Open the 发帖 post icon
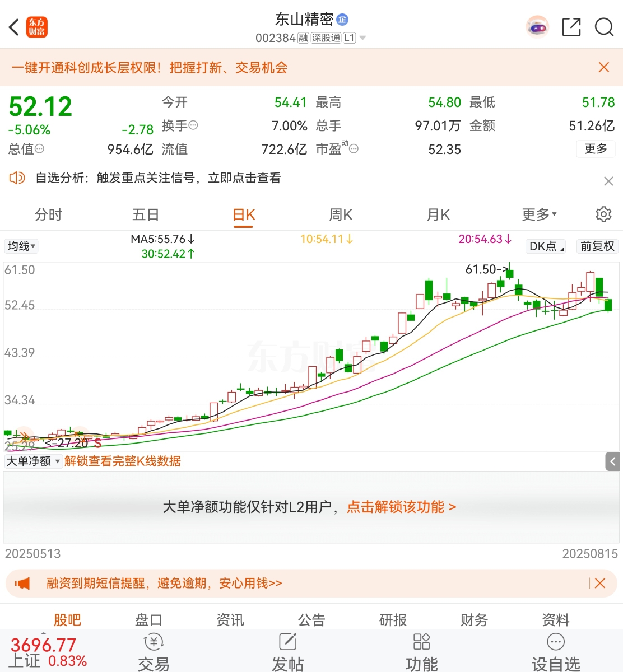The image size is (623, 672). [287, 652]
